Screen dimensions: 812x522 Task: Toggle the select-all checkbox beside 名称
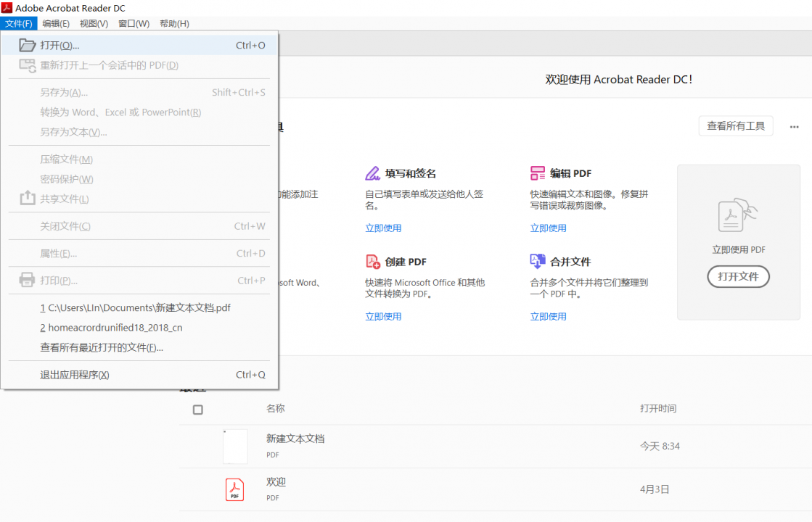pyautogui.click(x=198, y=410)
